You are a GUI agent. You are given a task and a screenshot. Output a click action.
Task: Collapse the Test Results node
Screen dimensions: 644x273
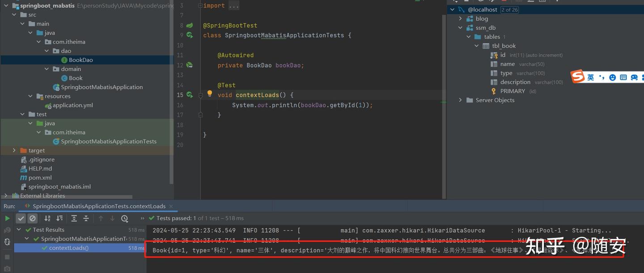coord(18,230)
